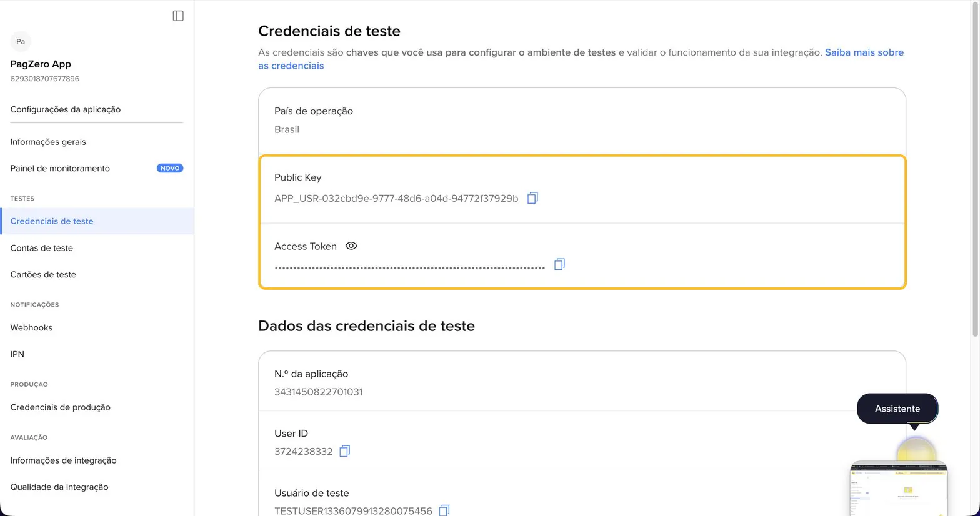Reveal the Access Token with eye icon
The image size is (980, 516).
pyautogui.click(x=351, y=246)
